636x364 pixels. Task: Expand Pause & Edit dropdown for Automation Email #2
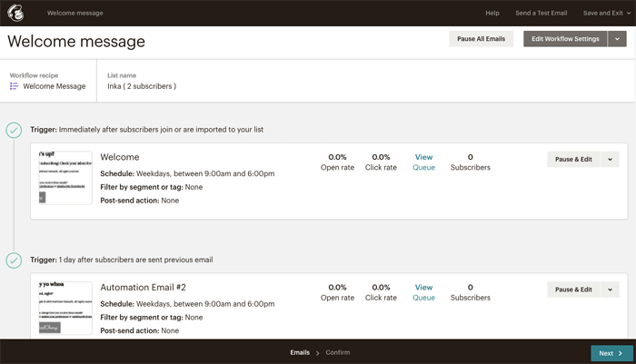(x=610, y=290)
